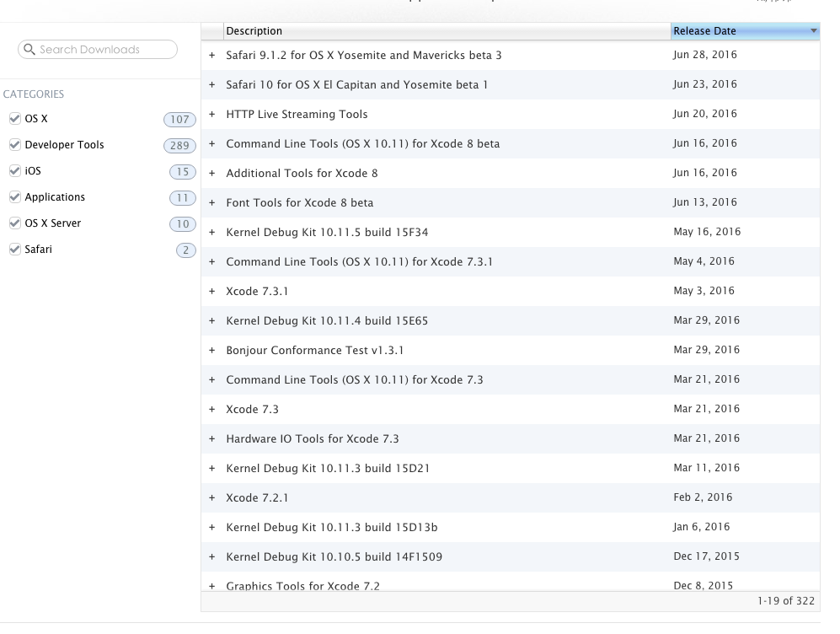Focus the Search Downloads field

click(x=98, y=49)
